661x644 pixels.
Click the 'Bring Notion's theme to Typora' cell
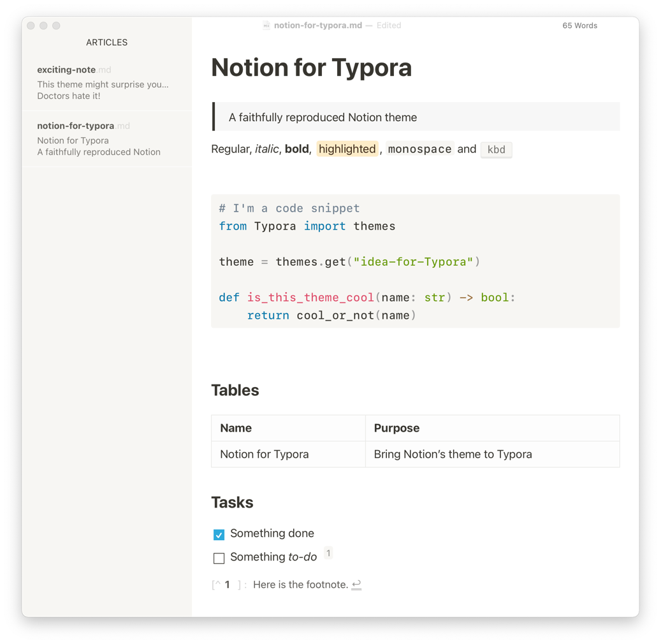pyautogui.click(x=492, y=454)
